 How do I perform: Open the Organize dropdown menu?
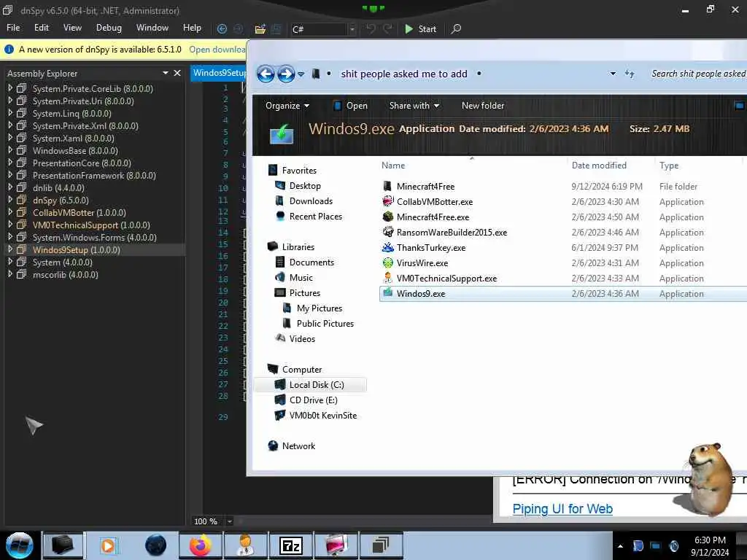(287, 106)
